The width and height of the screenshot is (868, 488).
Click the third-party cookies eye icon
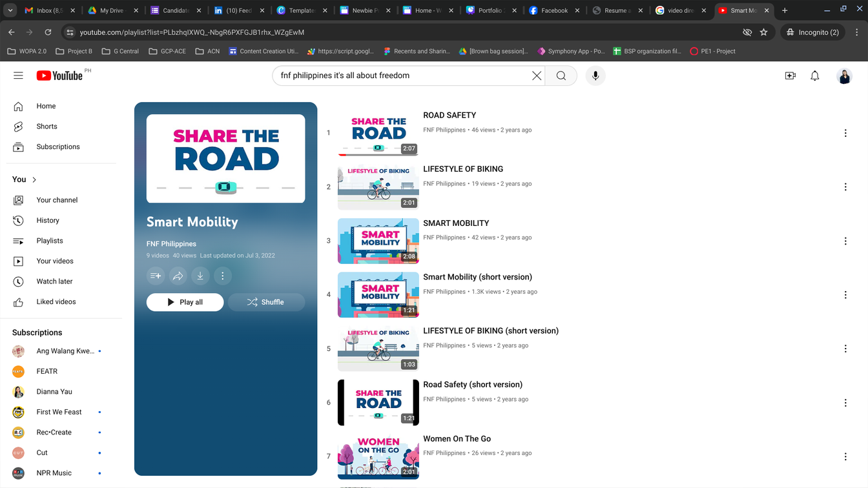coord(747,32)
